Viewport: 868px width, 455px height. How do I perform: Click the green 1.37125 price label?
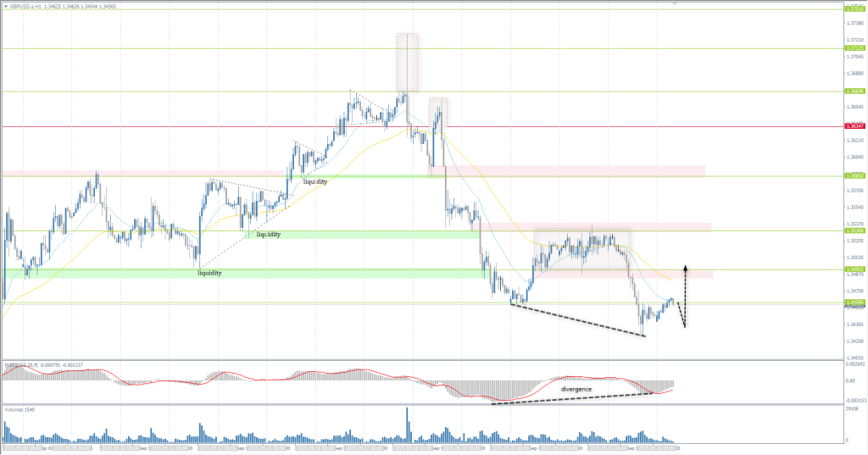(854, 48)
